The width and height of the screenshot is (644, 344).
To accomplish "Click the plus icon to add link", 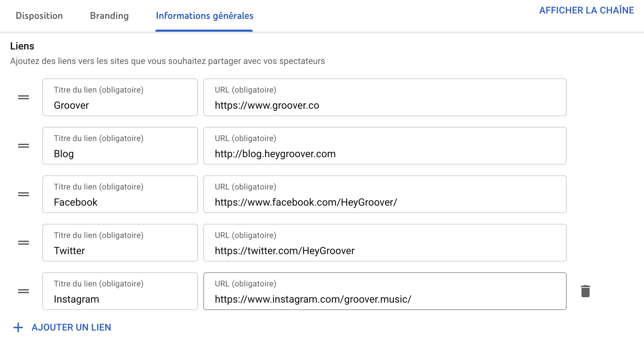I will (18, 328).
